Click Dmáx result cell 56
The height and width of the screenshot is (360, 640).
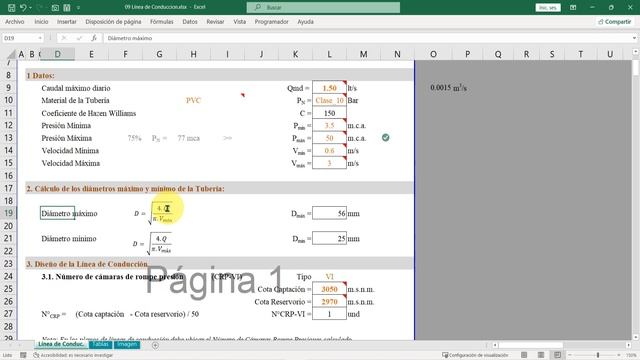point(329,213)
